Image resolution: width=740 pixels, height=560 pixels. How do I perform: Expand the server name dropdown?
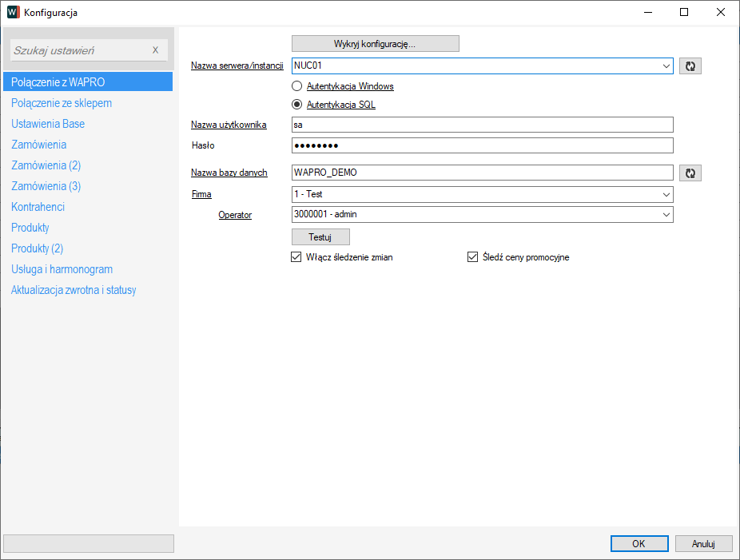click(x=666, y=66)
